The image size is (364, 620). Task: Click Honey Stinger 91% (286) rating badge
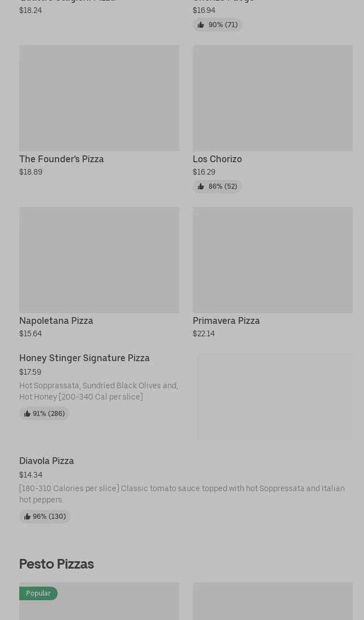[45, 414]
